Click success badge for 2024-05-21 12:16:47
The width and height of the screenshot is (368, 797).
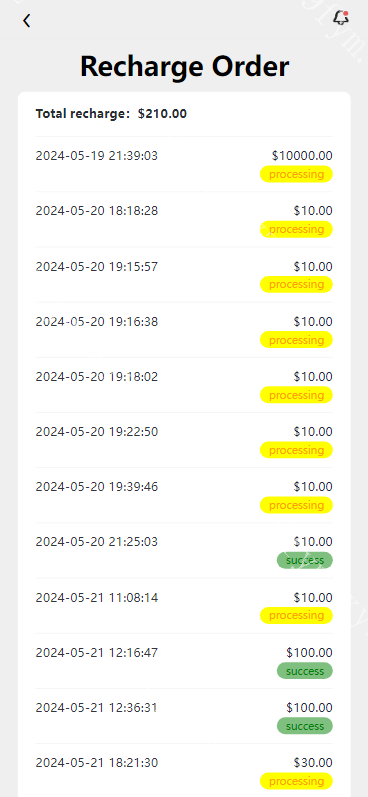tap(304, 671)
